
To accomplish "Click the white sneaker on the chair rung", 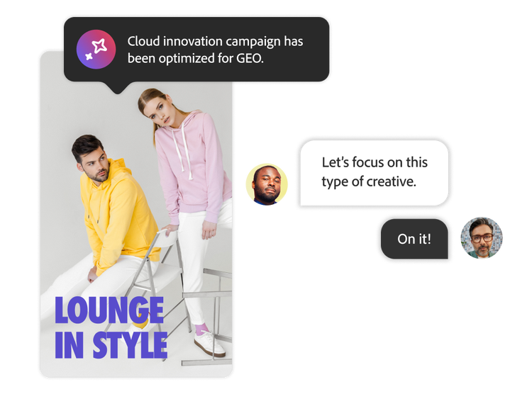I will point(209,344).
